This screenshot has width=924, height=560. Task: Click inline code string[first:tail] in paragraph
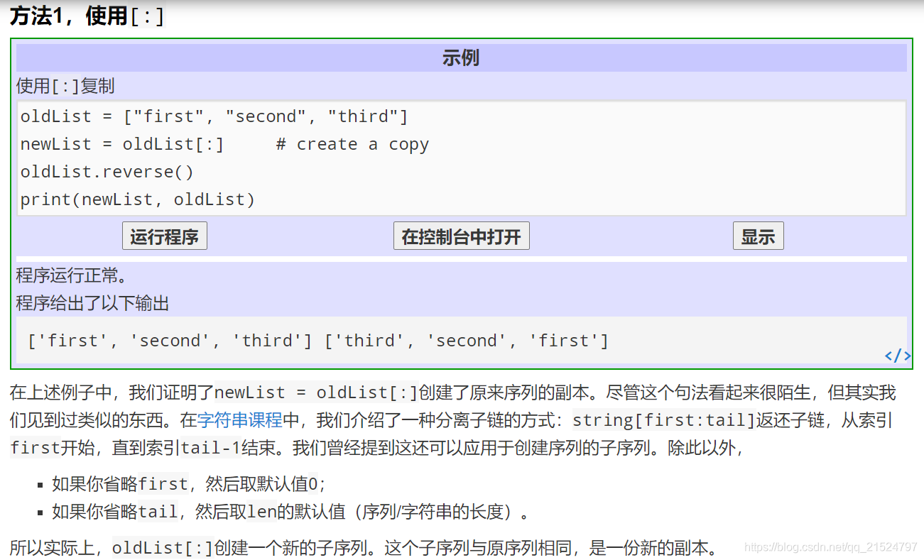(663, 420)
